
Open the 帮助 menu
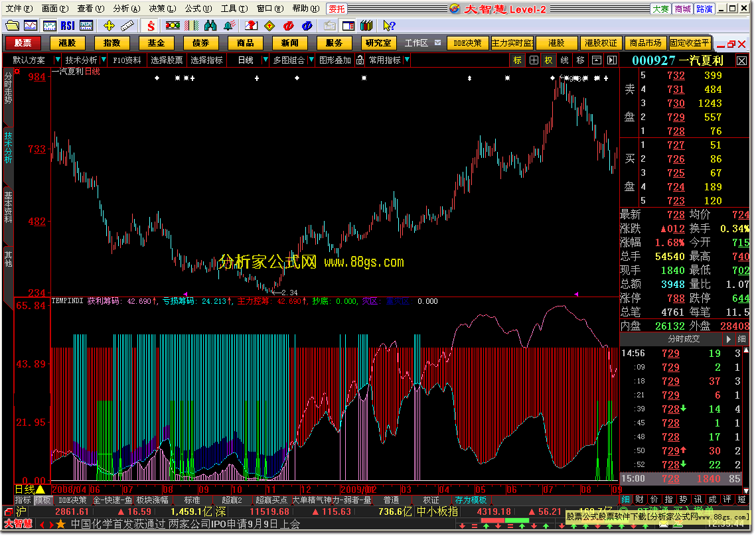tap(306, 9)
